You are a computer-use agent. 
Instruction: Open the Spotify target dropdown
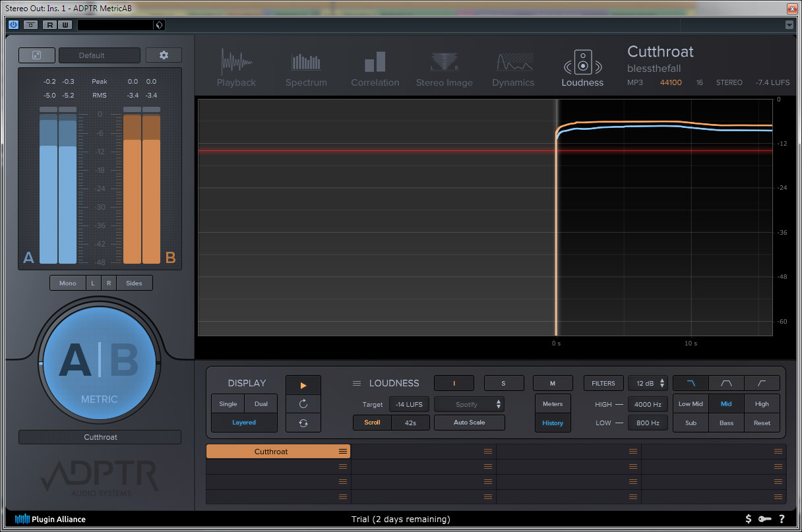(x=469, y=404)
